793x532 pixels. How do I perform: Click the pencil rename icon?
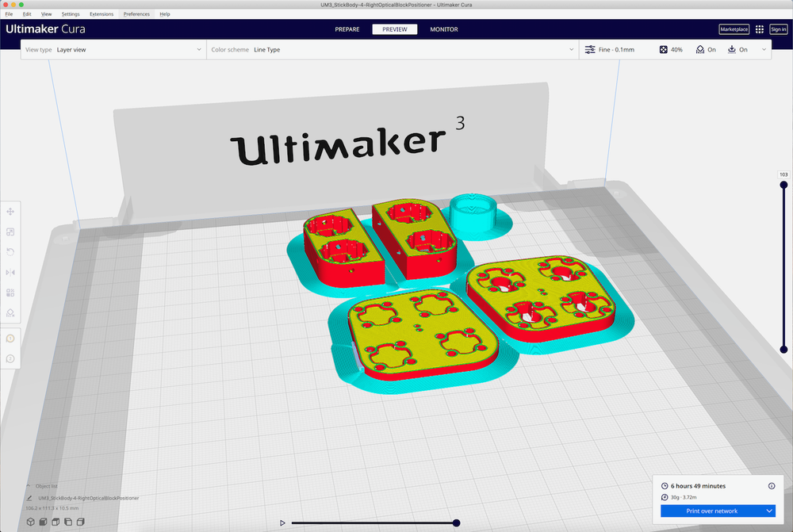(x=29, y=498)
